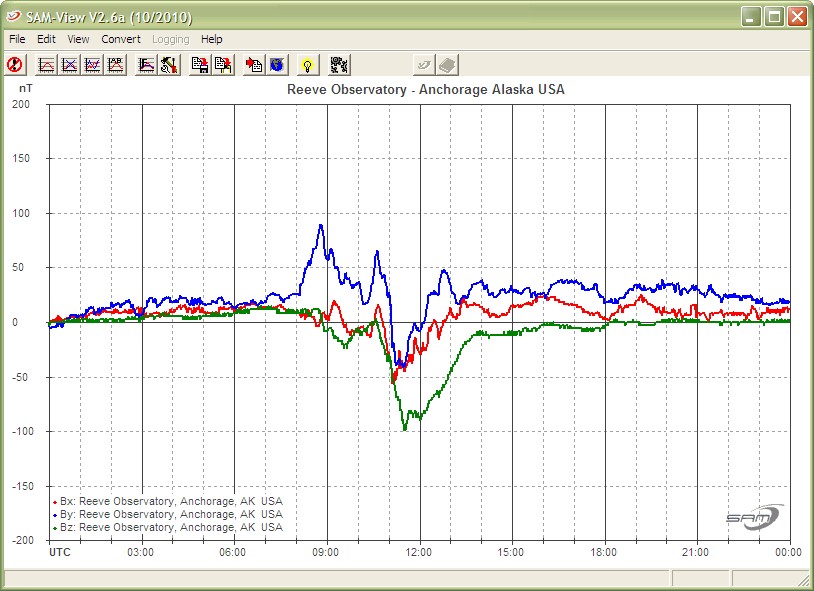This screenshot has width=814, height=591.
Task: Click the graph icon with blue X
Action: (x=70, y=65)
